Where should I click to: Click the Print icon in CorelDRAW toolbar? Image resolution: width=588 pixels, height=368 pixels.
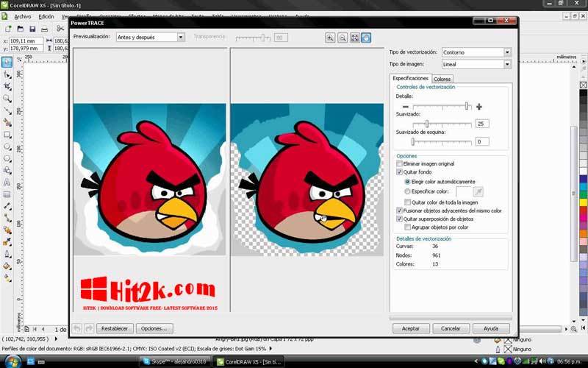click(45, 29)
